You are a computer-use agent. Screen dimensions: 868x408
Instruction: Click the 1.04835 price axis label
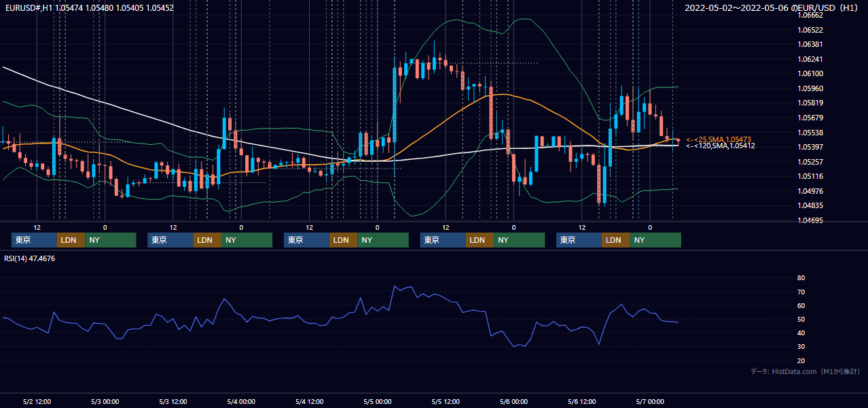point(810,205)
